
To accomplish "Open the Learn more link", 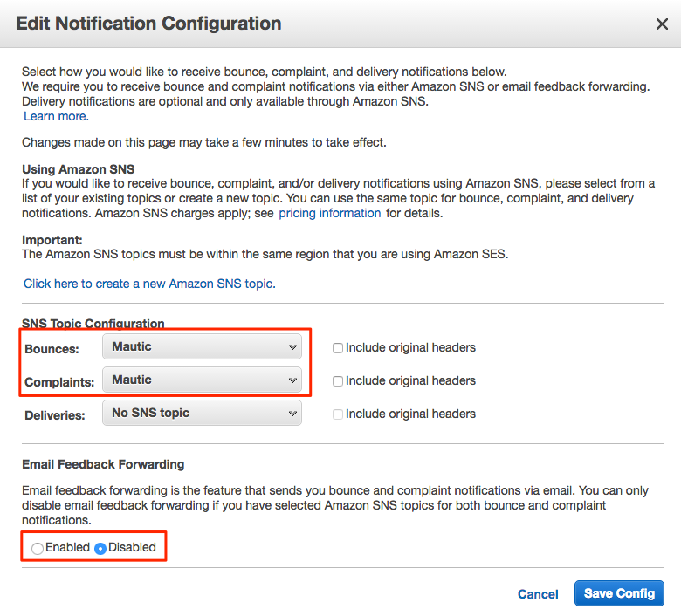I will click(55, 116).
